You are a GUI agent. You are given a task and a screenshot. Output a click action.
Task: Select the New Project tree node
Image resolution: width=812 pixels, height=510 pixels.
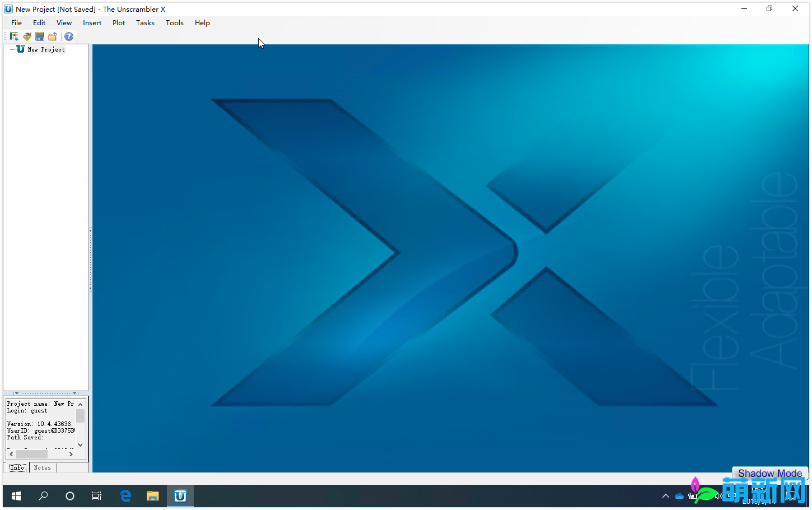(x=46, y=49)
